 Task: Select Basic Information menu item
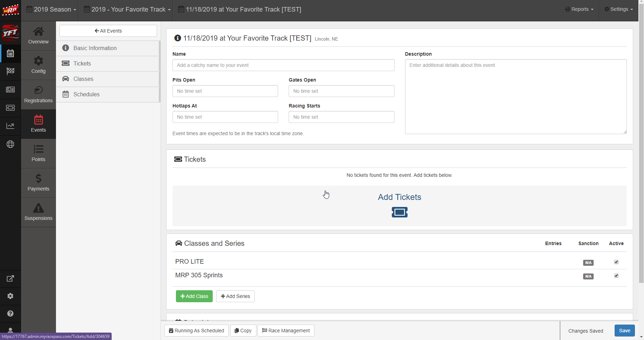(x=108, y=48)
